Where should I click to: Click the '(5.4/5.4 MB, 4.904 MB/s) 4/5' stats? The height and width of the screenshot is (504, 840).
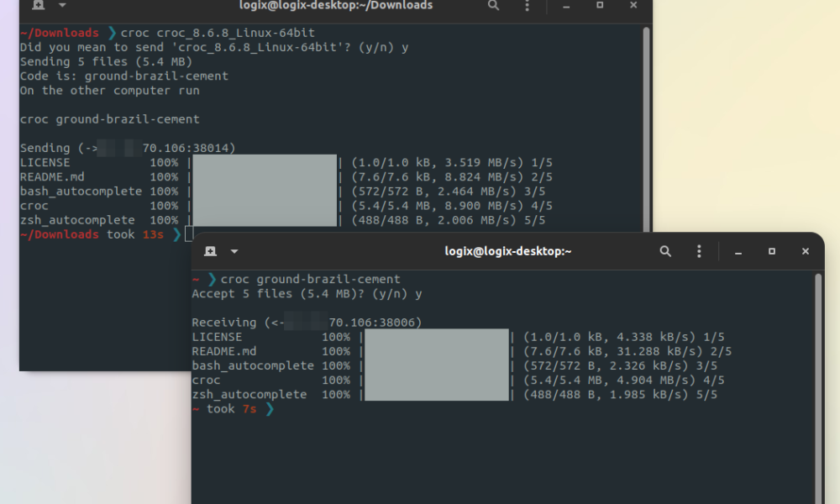click(x=624, y=381)
